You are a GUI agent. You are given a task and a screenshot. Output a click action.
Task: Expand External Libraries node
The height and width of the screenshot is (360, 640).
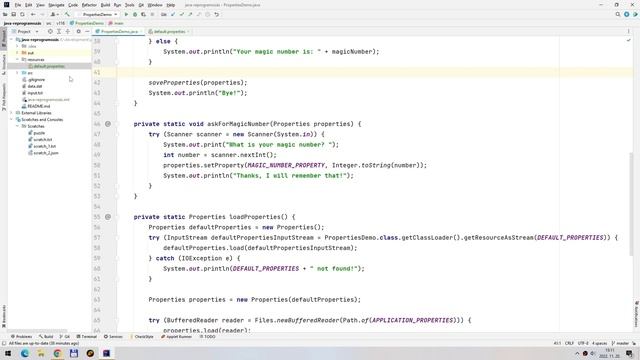tap(11, 113)
